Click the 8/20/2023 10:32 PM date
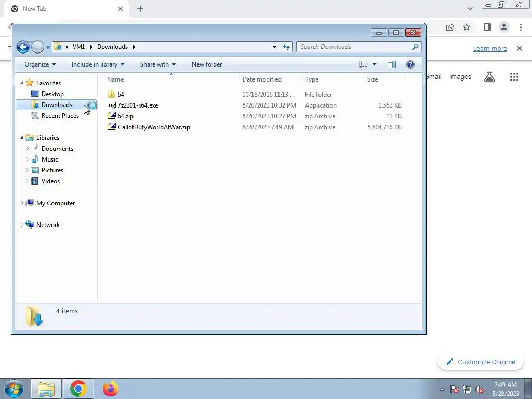This screenshot has width=532, height=399. [269, 105]
